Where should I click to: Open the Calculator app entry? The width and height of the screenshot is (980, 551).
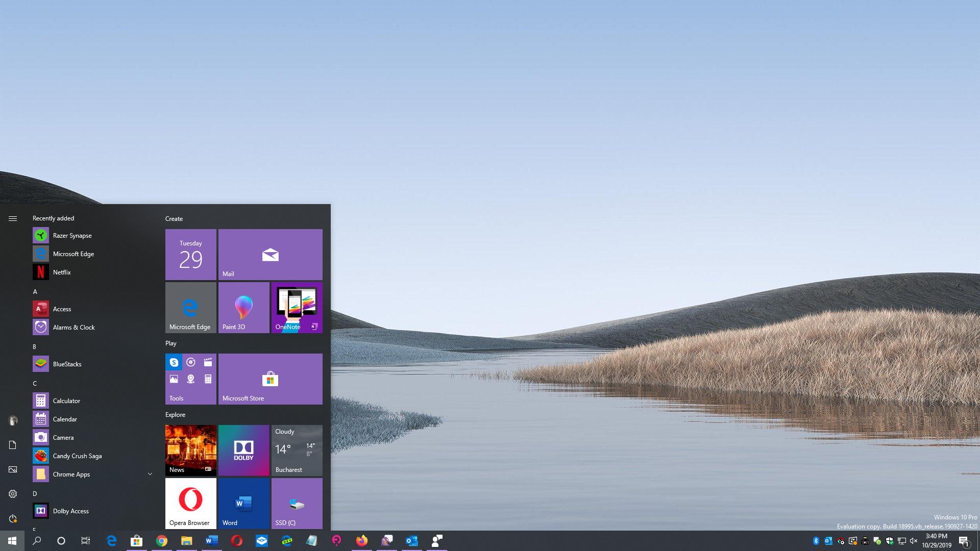(92, 401)
